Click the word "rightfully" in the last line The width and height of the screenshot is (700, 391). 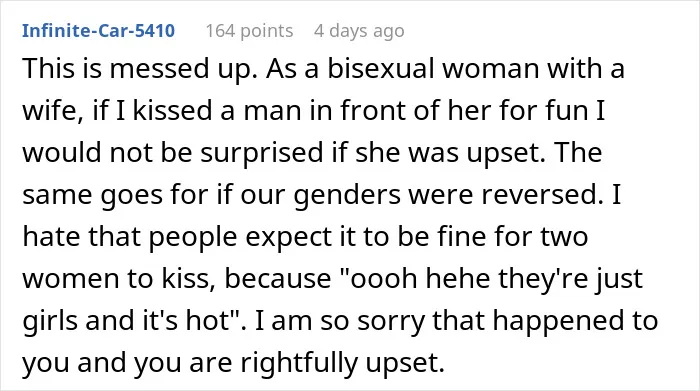[x=299, y=363]
